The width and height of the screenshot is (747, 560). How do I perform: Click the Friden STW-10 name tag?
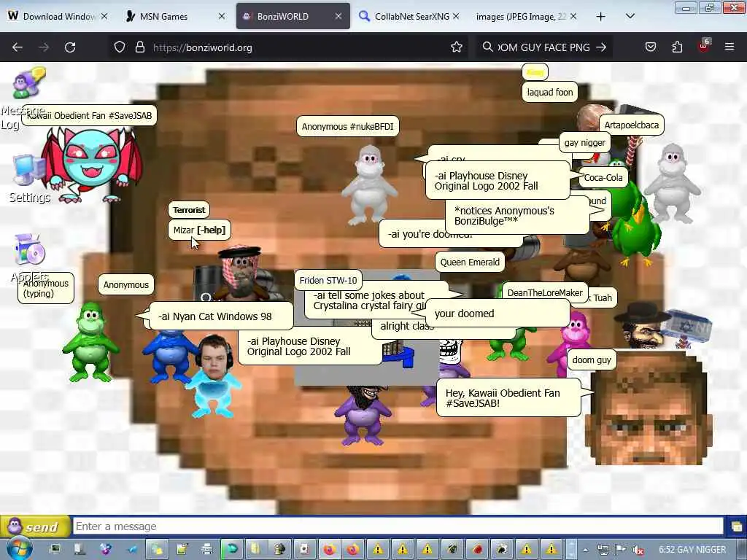pyautogui.click(x=328, y=281)
